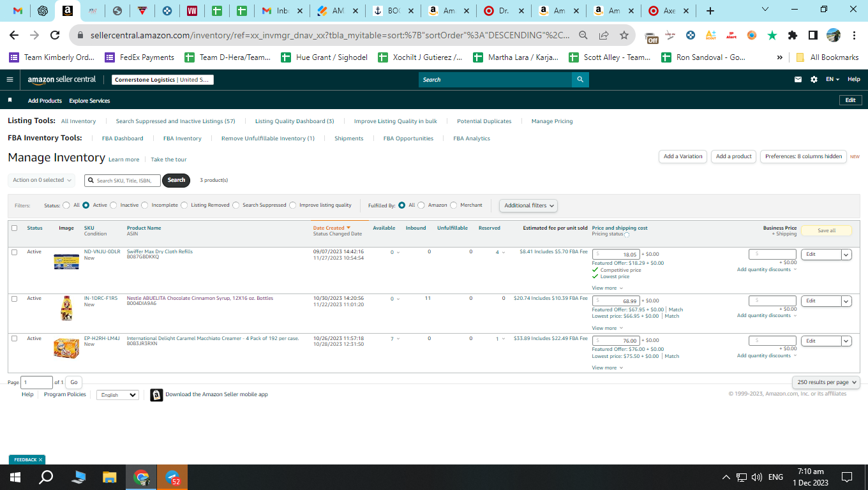868x490 pixels.
Task: Open the Shipments tool
Action: 349,138
